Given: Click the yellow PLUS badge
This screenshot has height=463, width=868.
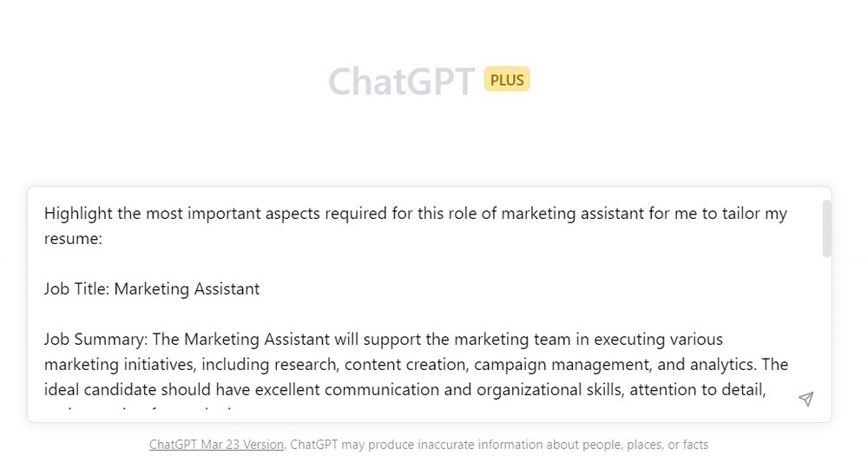Looking at the screenshot, I should pos(507,80).
